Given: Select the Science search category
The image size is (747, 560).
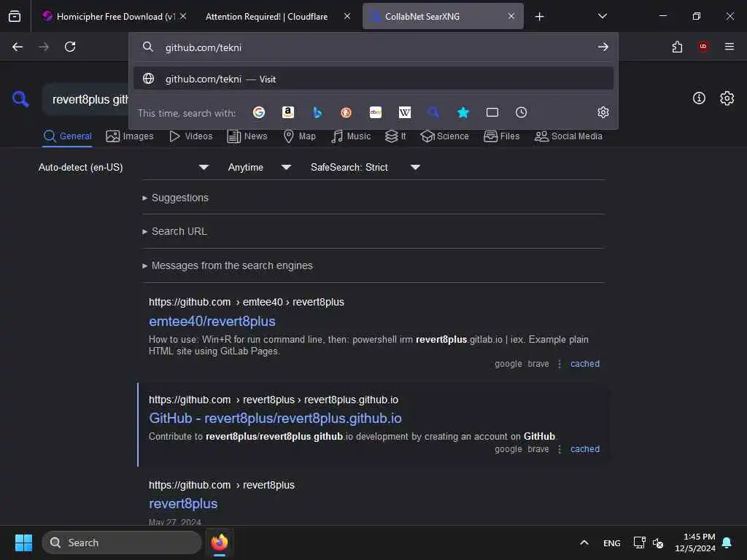Looking at the screenshot, I should 445,136.
